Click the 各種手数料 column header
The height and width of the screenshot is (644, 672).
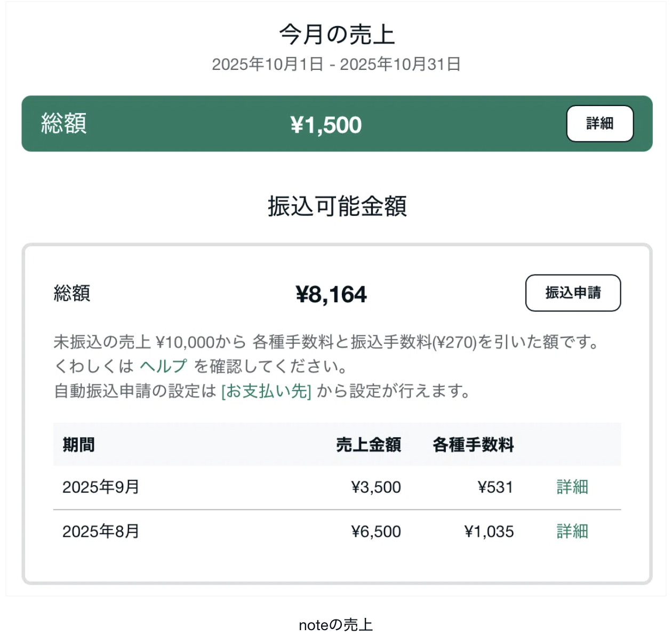point(473,445)
